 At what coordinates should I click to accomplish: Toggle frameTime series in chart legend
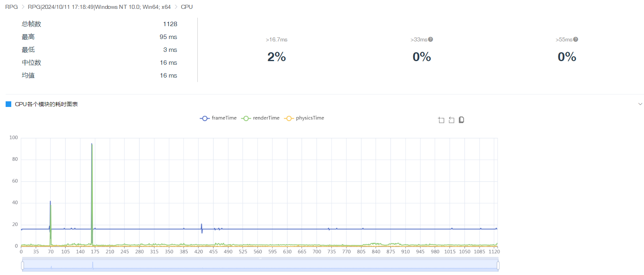[218, 118]
